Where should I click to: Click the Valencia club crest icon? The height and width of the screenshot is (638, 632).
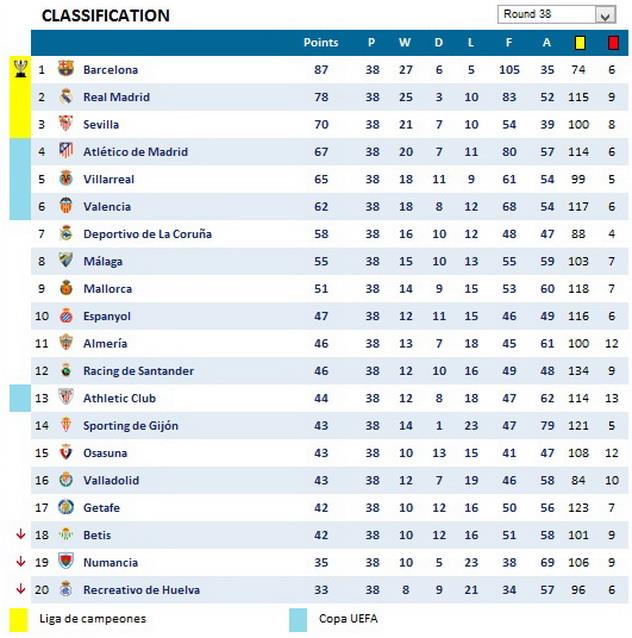[x=66, y=206]
